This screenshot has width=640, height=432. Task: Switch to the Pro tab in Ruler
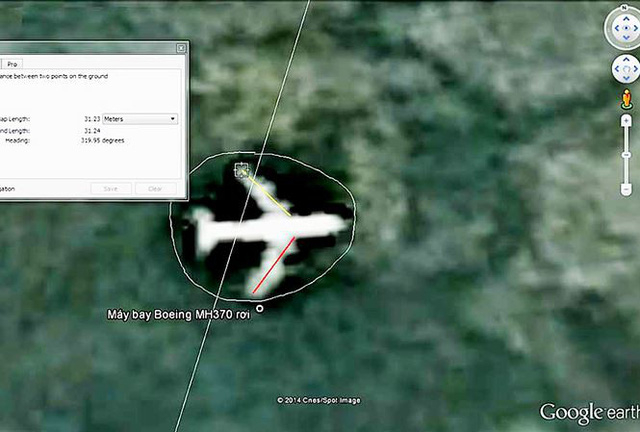[14, 63]
